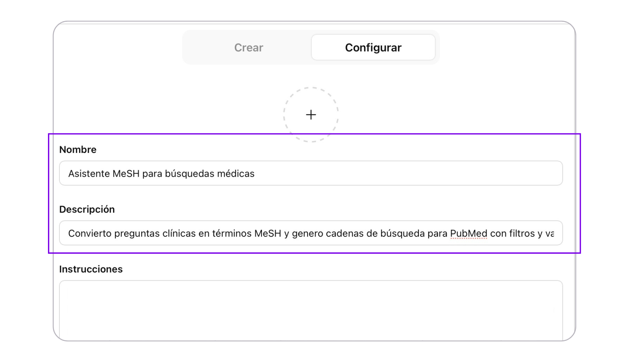The height and width of the screenshot is (362, 644).
Task: Focus the empty Instrucciones text area
Action: pos(311,308)
